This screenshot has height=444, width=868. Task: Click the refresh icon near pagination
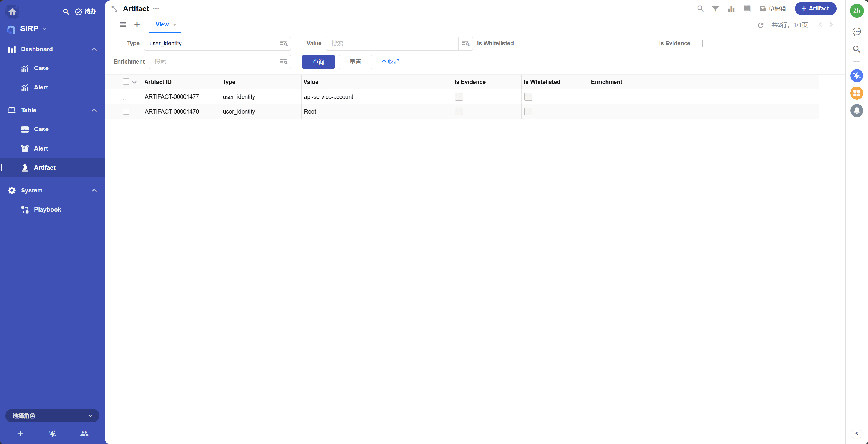[760, 25]
